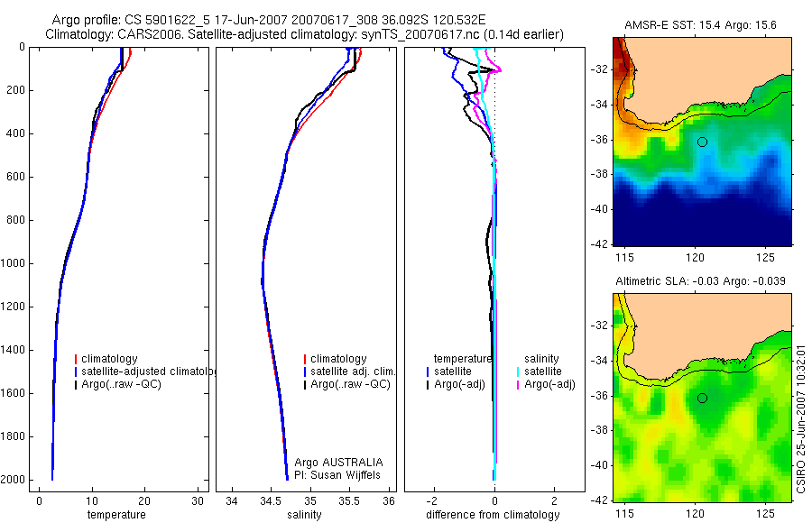
Task: Click red climatology marker in temperature panel legend
Action: tap(76, 359)
